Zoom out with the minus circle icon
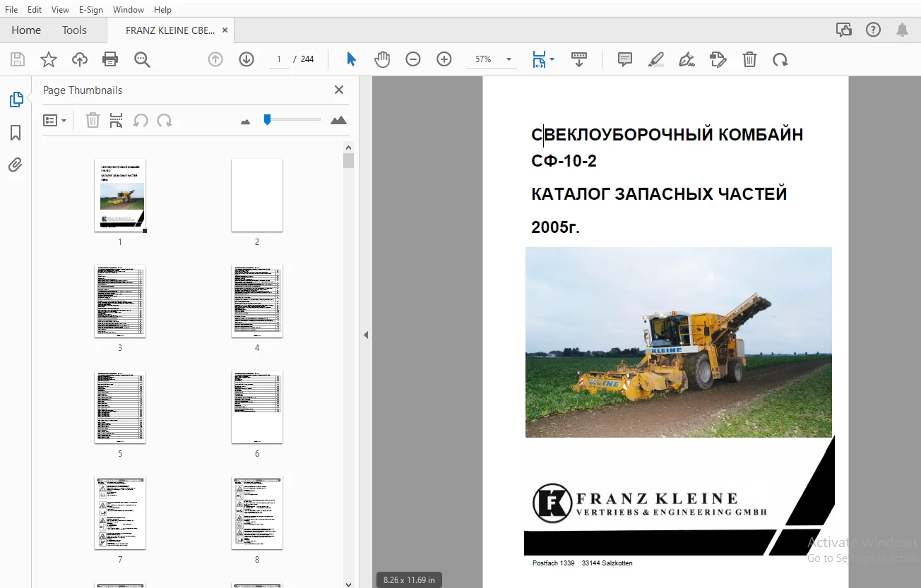The height and width of the screenshot is (588, 921). [413, 59]
